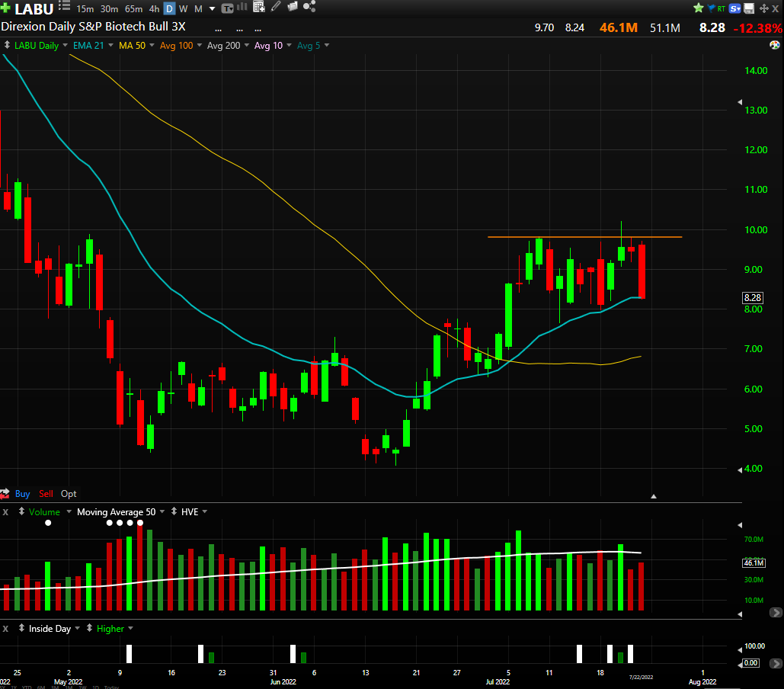Click the four-arrow move icon
The image size is (784, 689).
tap(764, 8)
